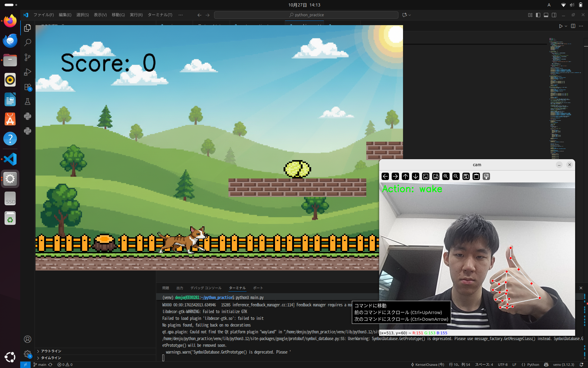
Task: Click the copy to clipboard icon in cam toolbar
Action: tap(476, 176)
